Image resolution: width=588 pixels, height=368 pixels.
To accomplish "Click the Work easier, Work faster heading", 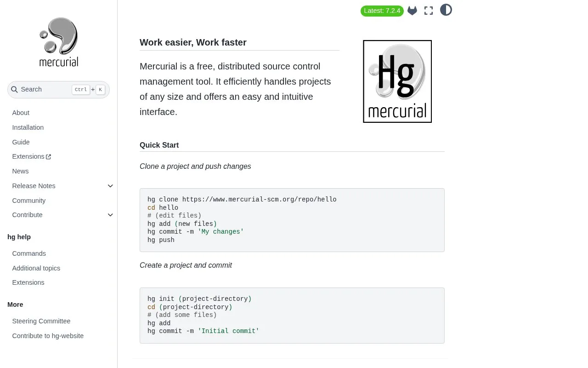I will 193,42.
